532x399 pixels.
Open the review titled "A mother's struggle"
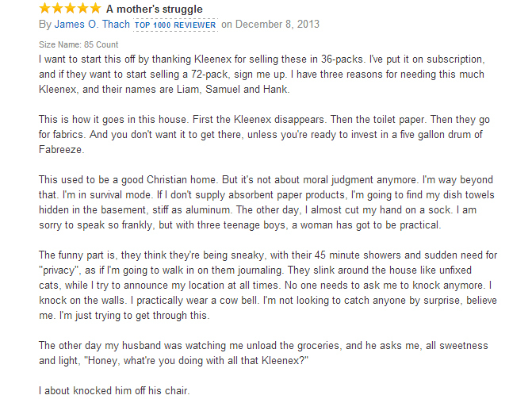click(155, 10)
